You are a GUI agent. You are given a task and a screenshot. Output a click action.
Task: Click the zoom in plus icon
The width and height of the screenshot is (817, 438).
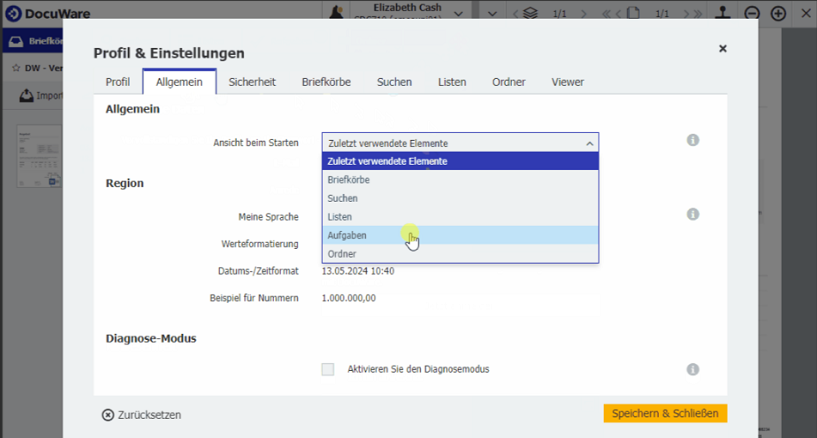(x=778, y=13)
